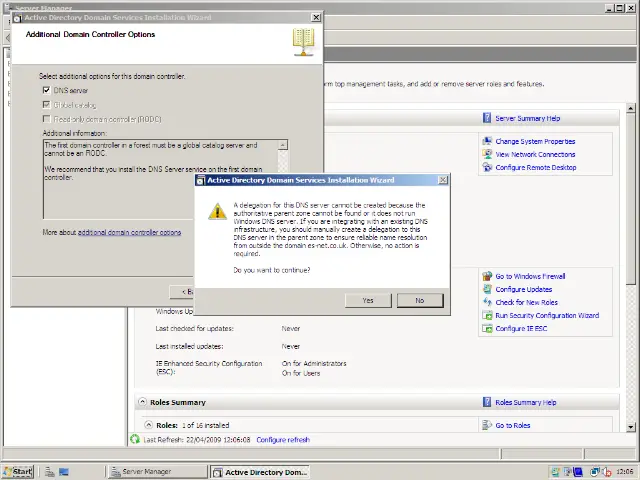This screenshot has height=480, width=640.
Task: Click the Additional information text box
Action: pyautogui.click(x=165, y=179)
